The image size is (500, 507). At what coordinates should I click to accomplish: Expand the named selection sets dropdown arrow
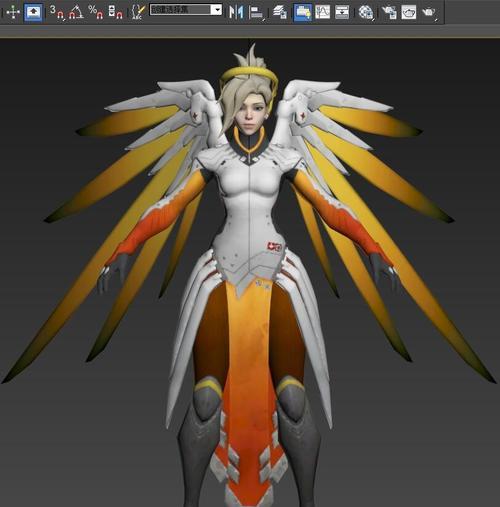(217, 9)
